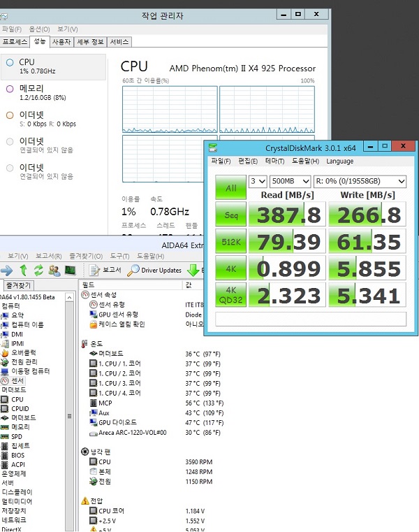Screen dimensions: 419x532
Task: Switch to the 서비스 tab in Task Manager
Action: tap(119, 42)
